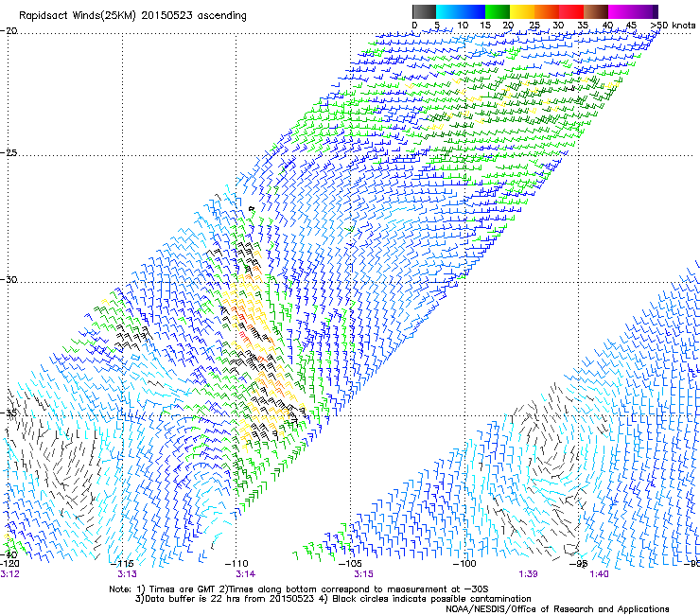Screen dimensions: 700x615
Task: Click the '25' legend scale label
Action: [534, 25]
